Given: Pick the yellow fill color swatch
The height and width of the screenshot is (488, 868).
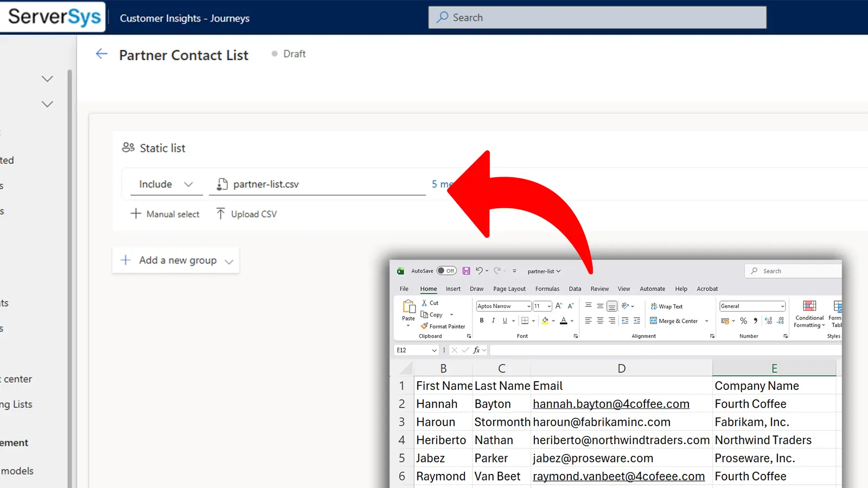Looking at the screenshot, I should (545, 320).
